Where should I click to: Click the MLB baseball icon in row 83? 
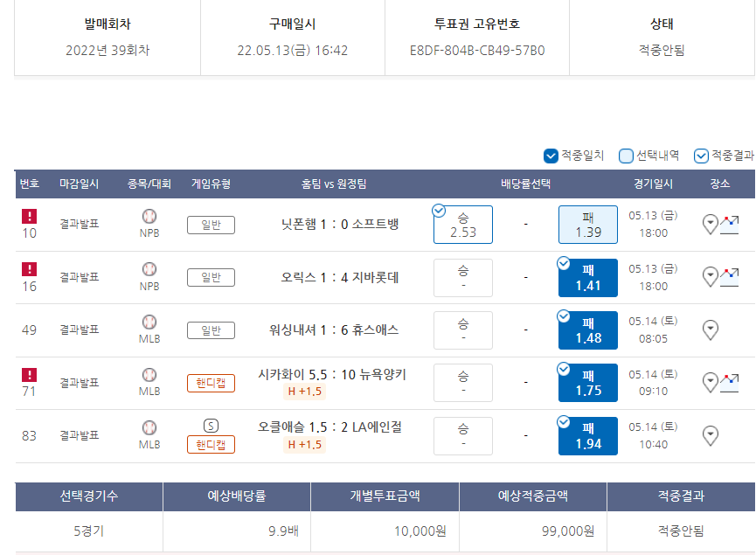click(149, 427)
